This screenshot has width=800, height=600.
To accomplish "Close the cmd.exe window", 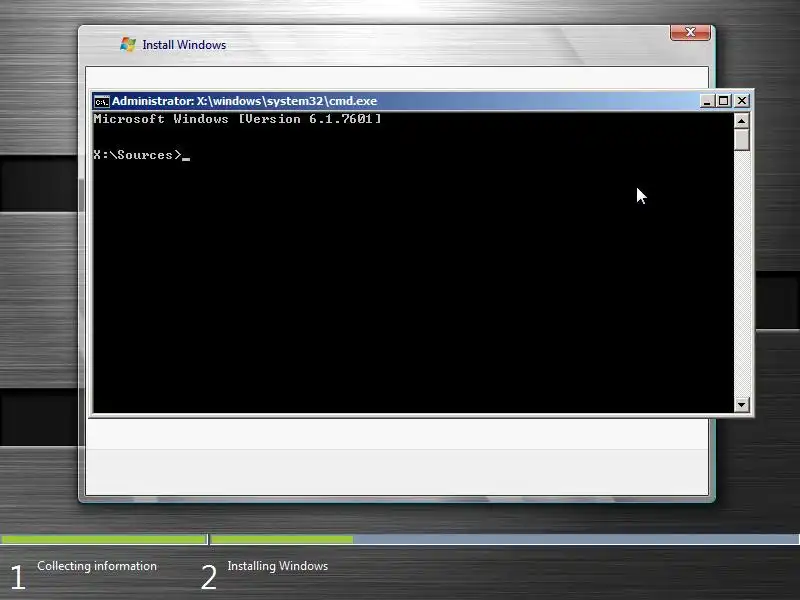I will pyautogui.click(x=742, y=101).
